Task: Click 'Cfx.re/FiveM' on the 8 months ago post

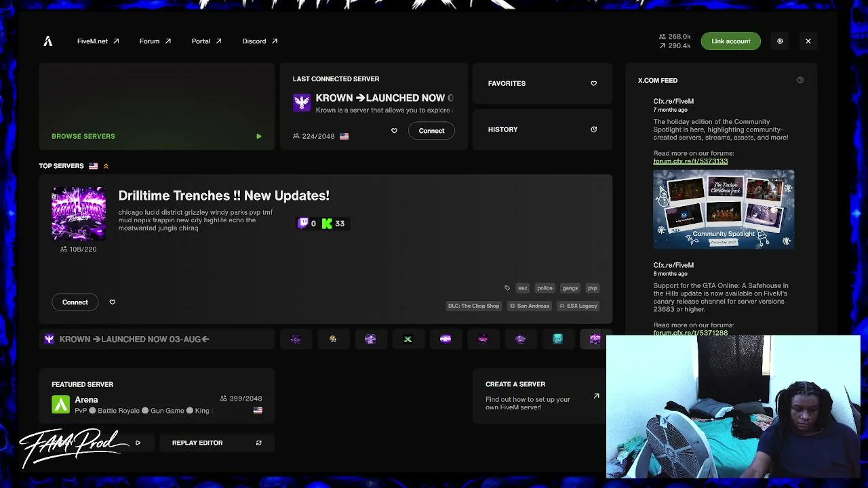Action: point(673,265)
